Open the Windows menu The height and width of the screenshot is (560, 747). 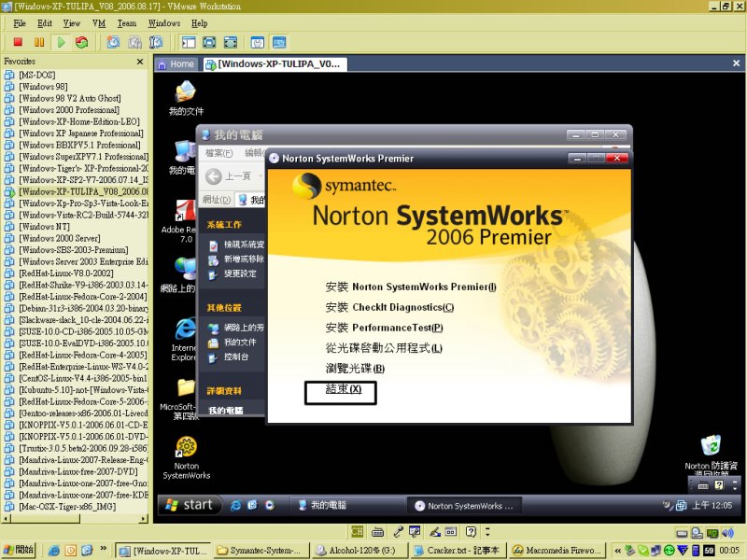click(x=164, y=22)
